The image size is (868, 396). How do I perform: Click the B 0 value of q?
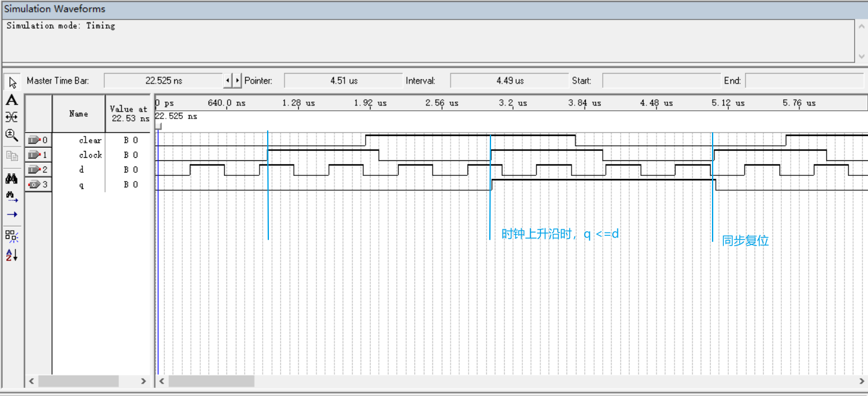130,185
